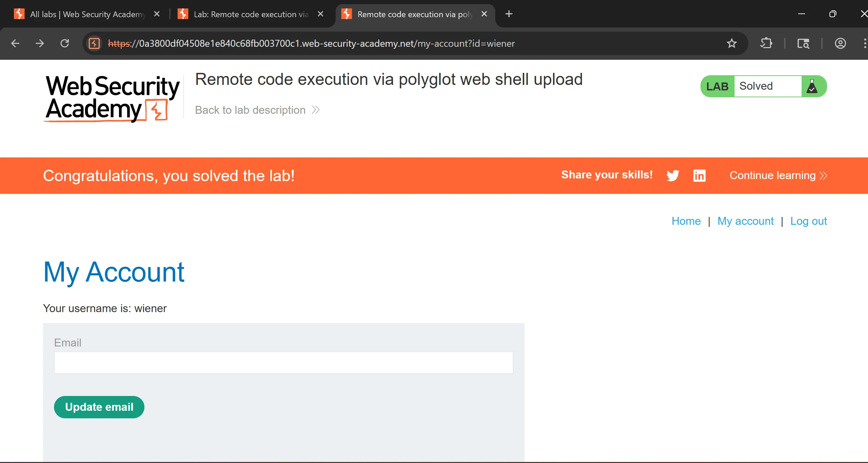Click the site info icon in the address bar
This screenshot has height=463, width=868.
[94, 43]
